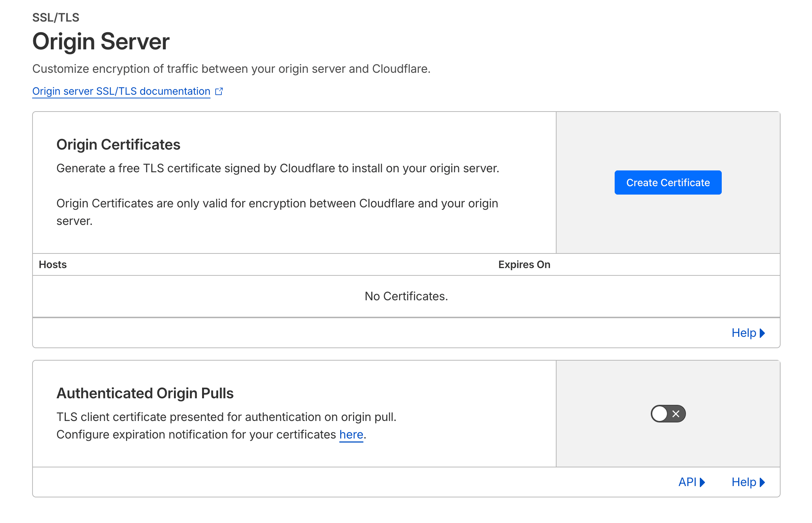Click the toggle knob to switch origin pulls on
This screenshot has width=812, height=523.
pyautogui.click(x=660, y=414)
